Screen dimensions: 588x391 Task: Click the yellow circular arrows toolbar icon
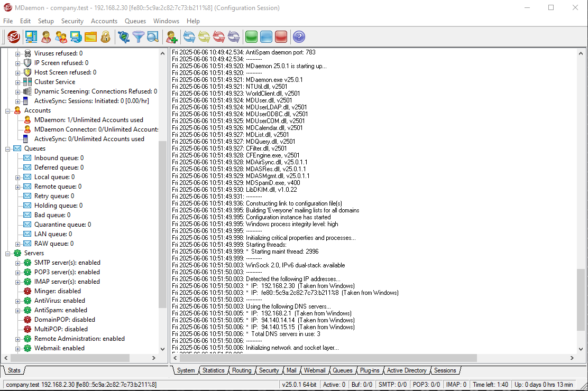coord(204,37)
